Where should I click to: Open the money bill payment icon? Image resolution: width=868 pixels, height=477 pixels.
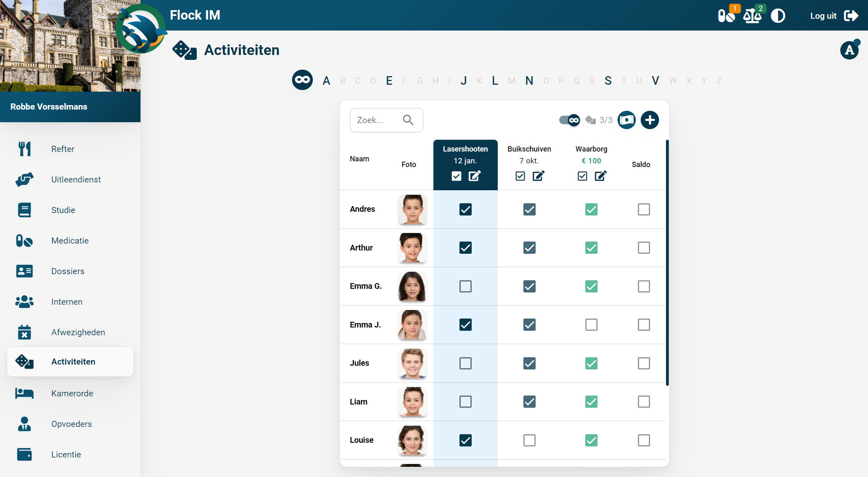tap(626, 120)
